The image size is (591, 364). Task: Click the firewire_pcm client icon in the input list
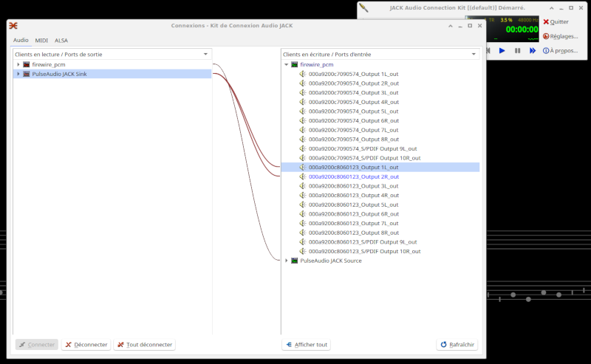[x=295, y=64]
